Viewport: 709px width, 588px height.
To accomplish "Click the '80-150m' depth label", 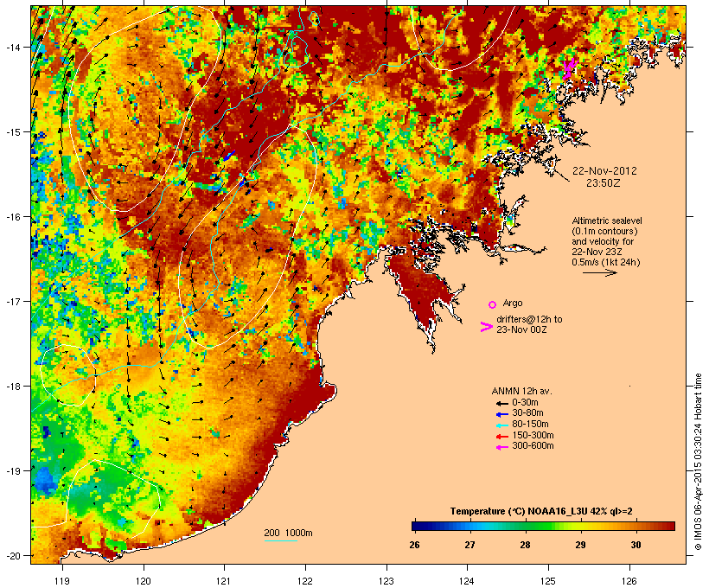I will [530, 425].
